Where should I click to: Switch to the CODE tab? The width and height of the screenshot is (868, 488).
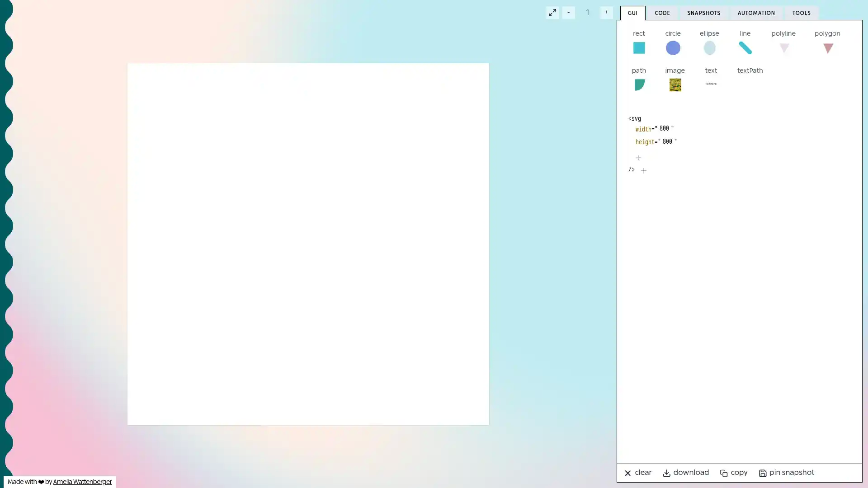tap(662, 13)
